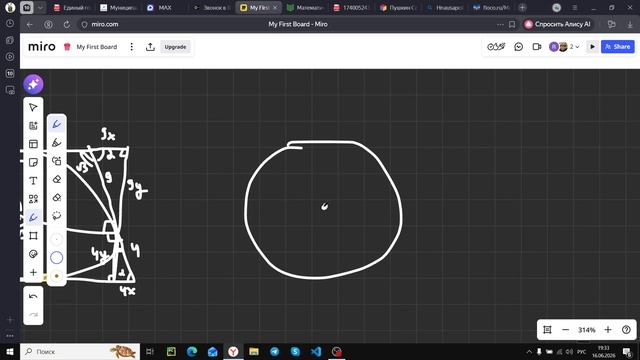Choose the large blue-outlined circle pen preset
Screen dimensions: 640x360
tap(57, 258)
